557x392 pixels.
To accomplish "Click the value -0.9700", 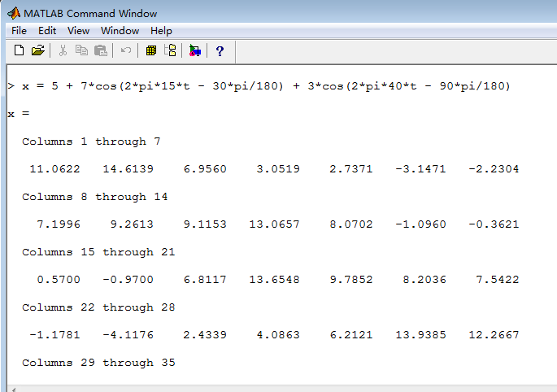I will pyautogui.click(x=128, y=280).
